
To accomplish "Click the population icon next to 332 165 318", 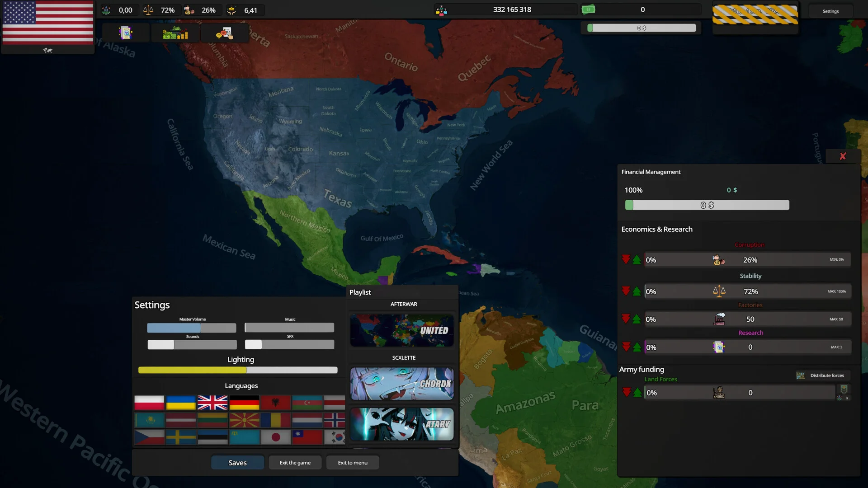I will pyautogui.click(x=441, y=9).
